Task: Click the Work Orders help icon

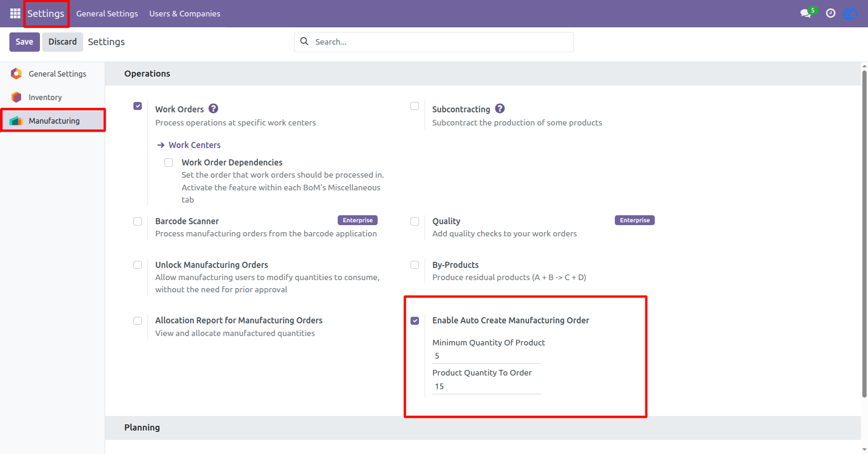Action: point(213,109)
